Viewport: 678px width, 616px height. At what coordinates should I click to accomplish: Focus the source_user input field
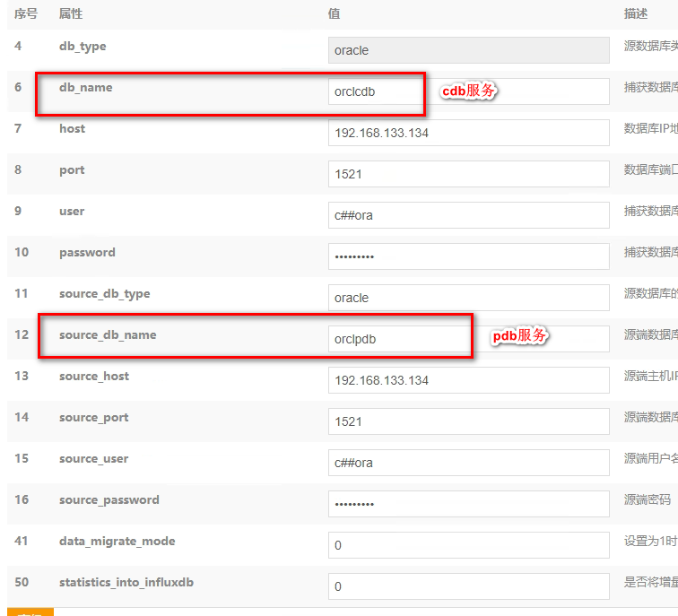point(468,463)
